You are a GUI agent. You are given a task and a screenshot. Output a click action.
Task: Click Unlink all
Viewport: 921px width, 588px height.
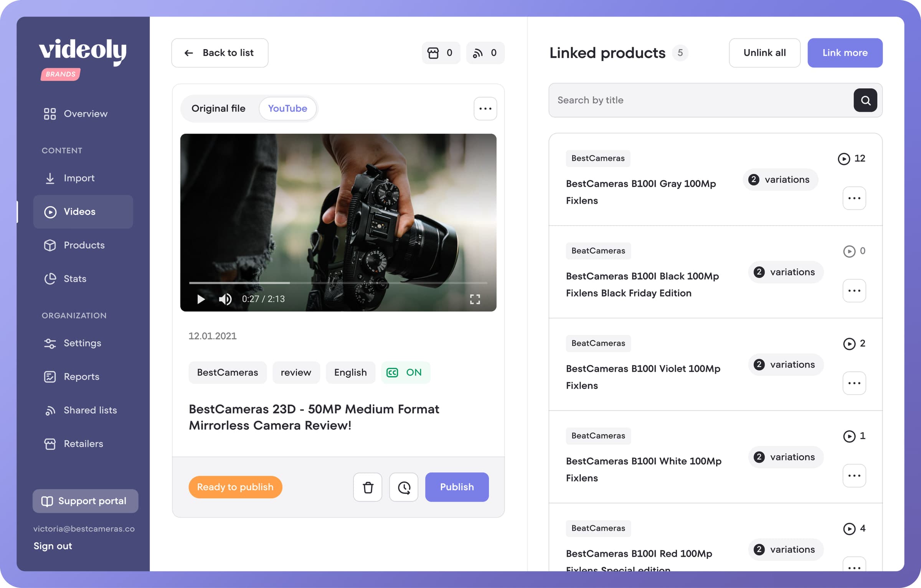pos(764,53)
